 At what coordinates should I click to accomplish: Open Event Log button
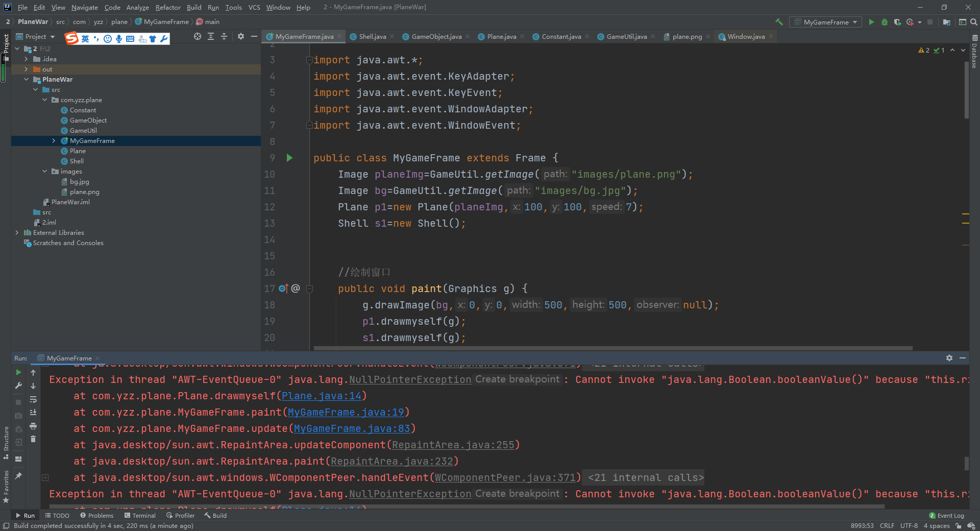(946, 515)
